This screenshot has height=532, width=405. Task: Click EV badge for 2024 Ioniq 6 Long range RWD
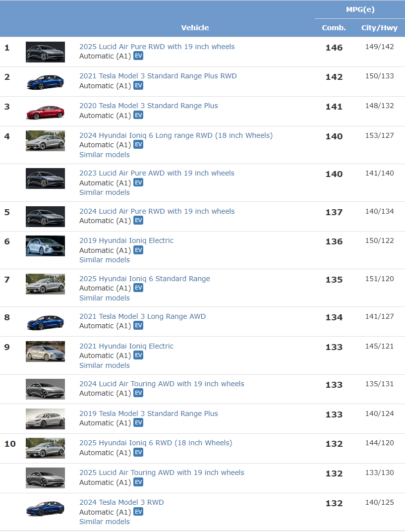pyautogui.click(x=138, y=145)
